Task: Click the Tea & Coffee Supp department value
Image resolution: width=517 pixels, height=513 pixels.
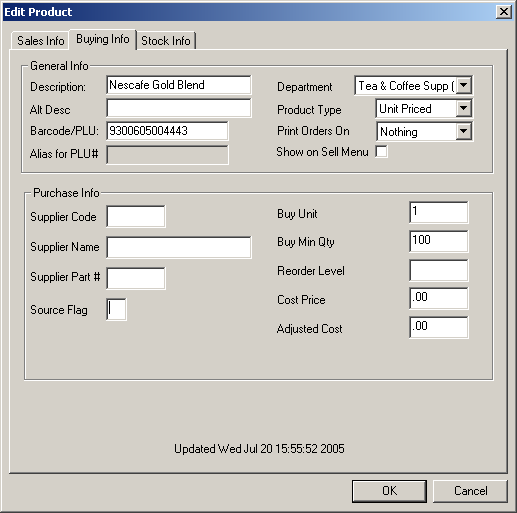Action: (x=406, y=86)
